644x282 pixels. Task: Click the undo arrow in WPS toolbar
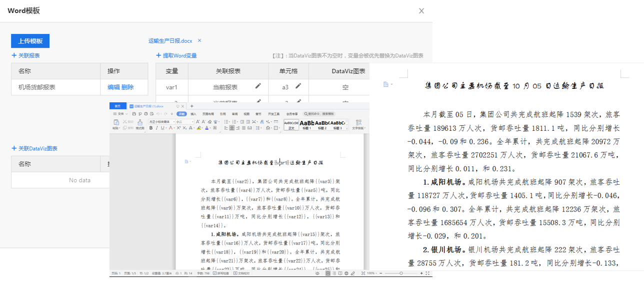pyautogui.click(x=158, y=114)
